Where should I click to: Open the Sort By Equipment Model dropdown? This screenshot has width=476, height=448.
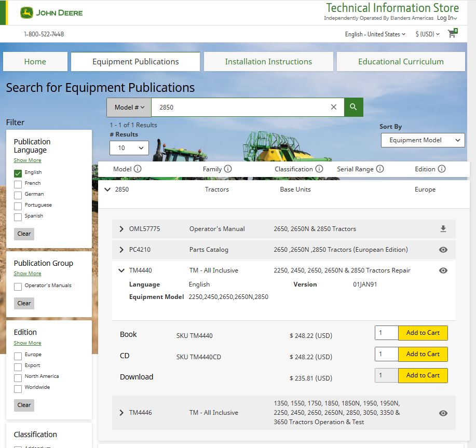coord(423,140)
